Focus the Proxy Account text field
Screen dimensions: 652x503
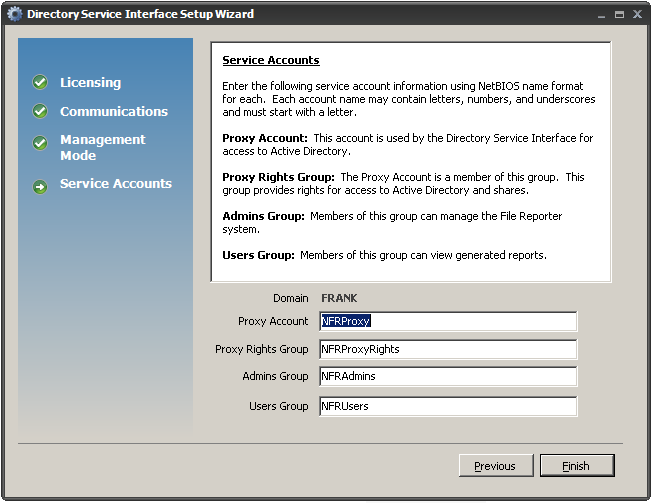click(447, 321)
